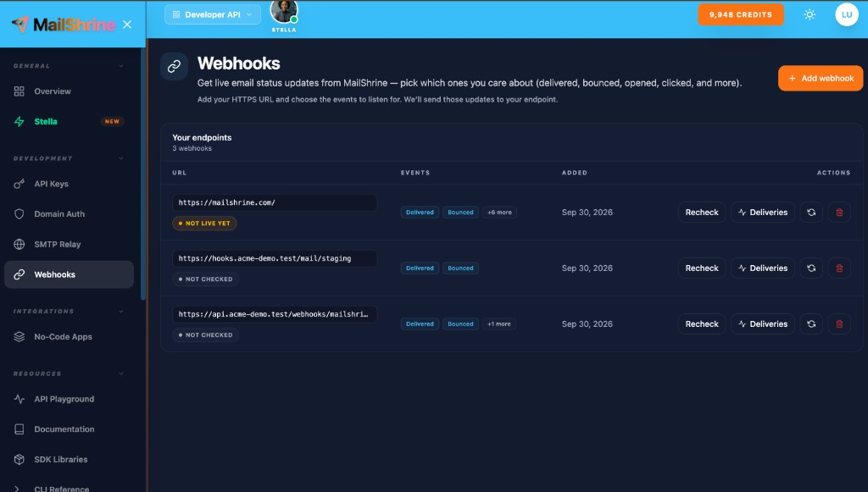Collapse the Resources sidebar section
The image size is (868, 492).
[x=121, y=373]
